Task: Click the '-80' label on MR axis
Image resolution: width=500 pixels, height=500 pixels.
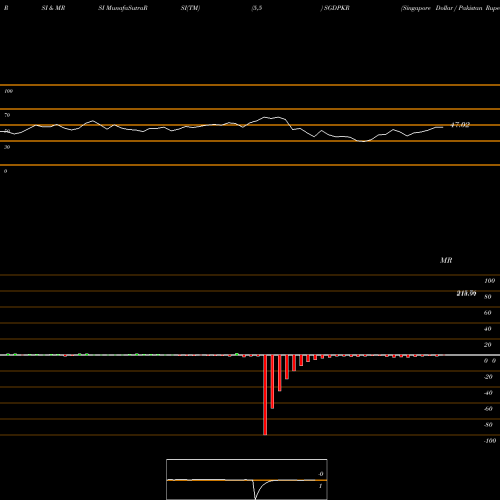Action: coord(488,425)
